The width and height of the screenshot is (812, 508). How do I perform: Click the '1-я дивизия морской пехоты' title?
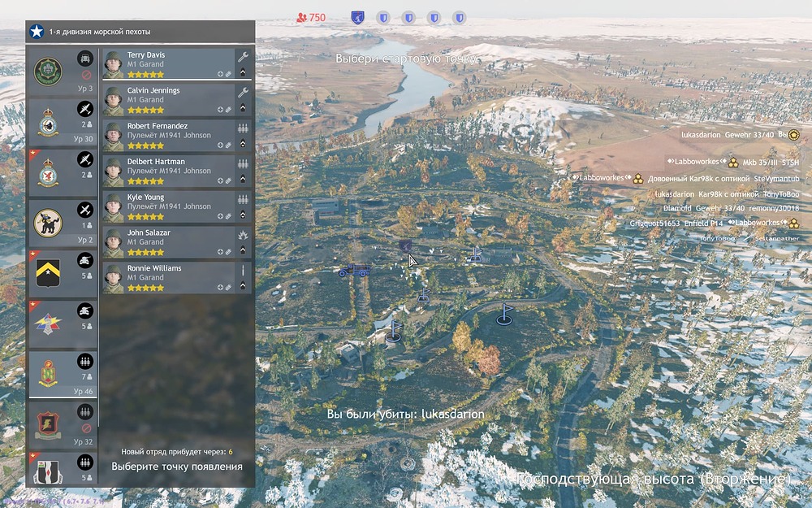(100, 32)
